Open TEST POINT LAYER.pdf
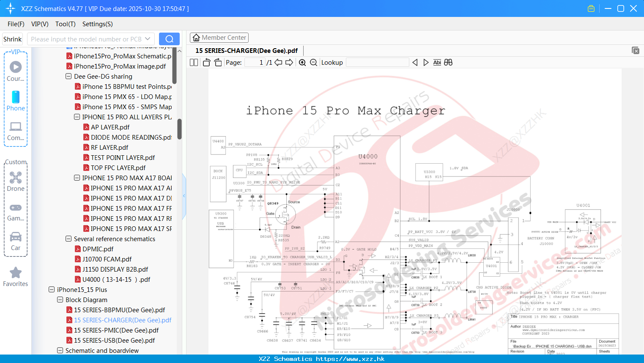Image resolution: width=644 pixels, height=363 pixels. 119,158
